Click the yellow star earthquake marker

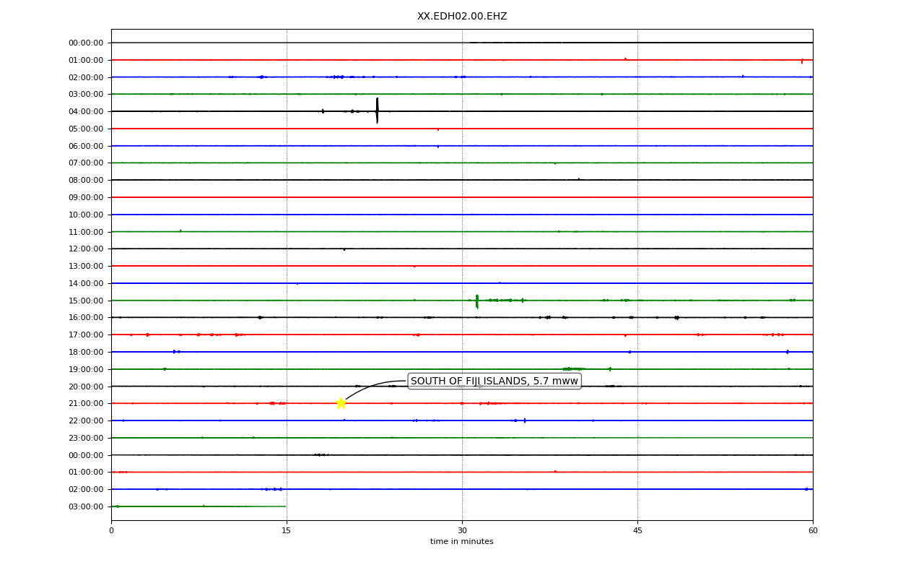341,403
